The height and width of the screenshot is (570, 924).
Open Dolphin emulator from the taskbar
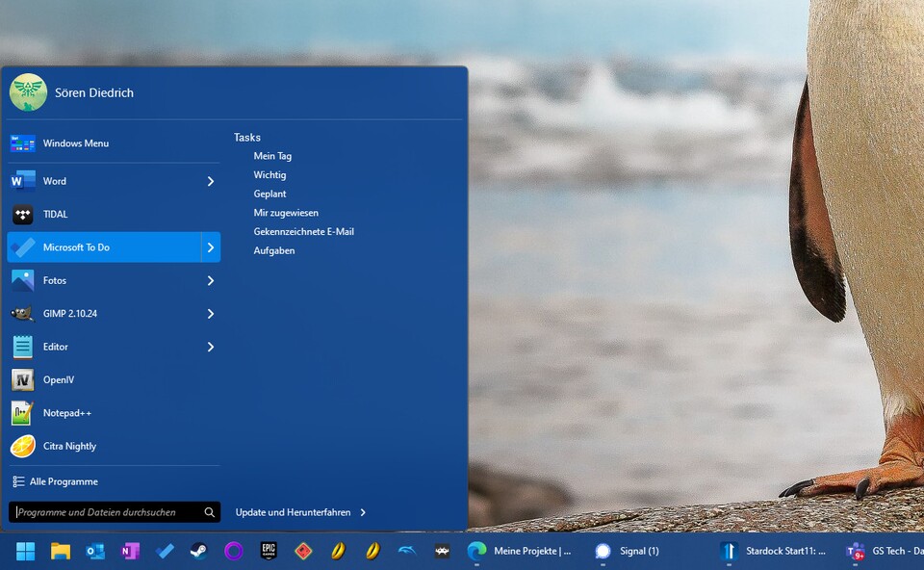(406, 551)
